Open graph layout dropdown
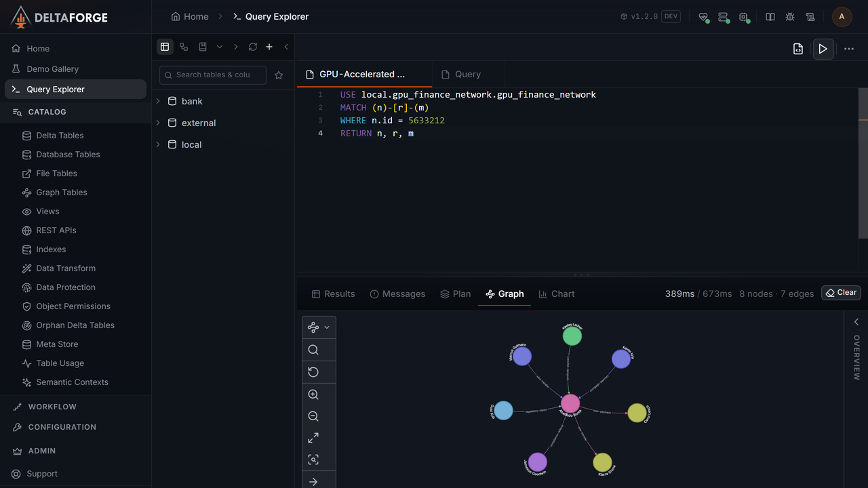The width and height of the screenshot is (868, 488). 319,327
